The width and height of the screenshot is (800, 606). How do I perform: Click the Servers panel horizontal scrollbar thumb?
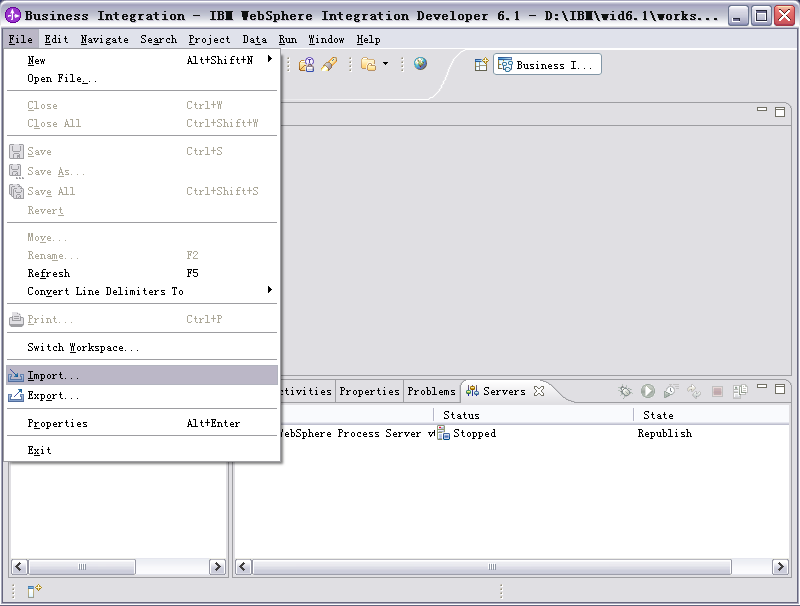click(x=492, y=567)
